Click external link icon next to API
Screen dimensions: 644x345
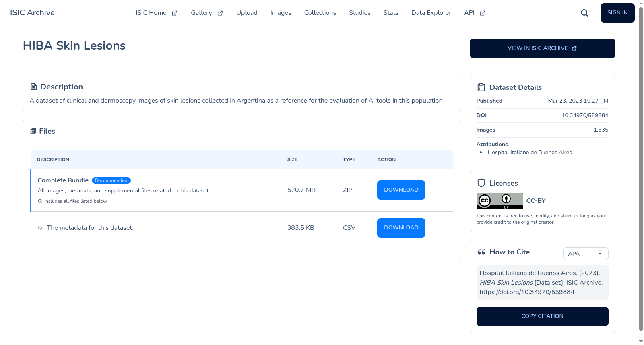(483, 13)
